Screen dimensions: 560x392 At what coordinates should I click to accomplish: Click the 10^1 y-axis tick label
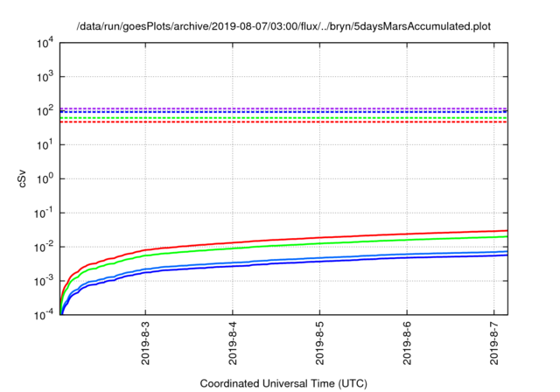point(45,144)
